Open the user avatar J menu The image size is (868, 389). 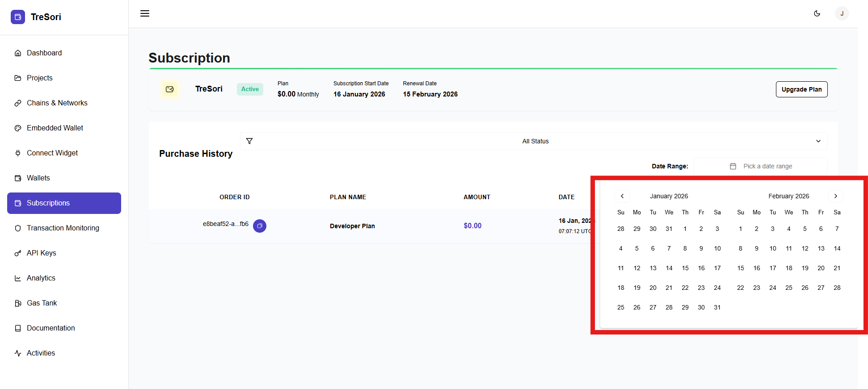tap(842, 13)
